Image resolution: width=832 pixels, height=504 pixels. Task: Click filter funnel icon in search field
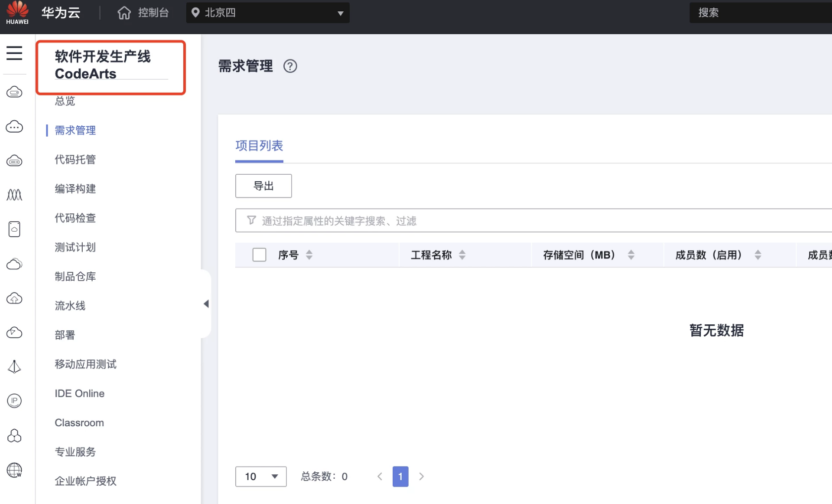click(252, 220)
